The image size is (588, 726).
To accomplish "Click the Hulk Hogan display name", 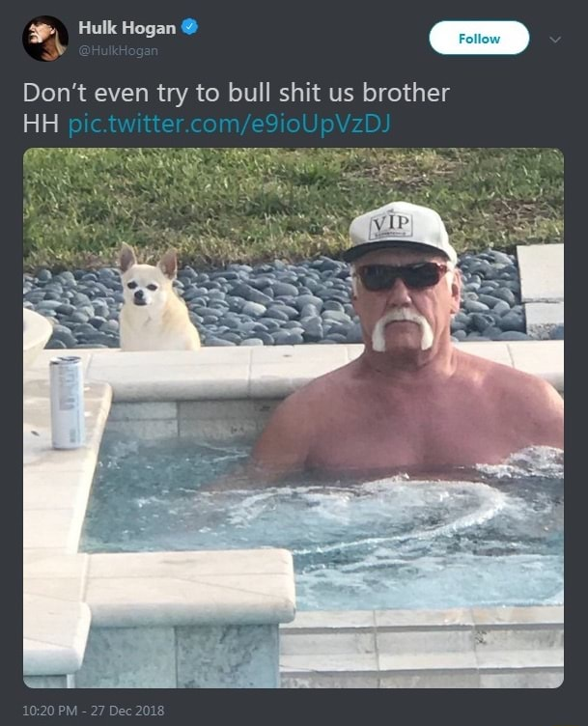I will (126, 28).
